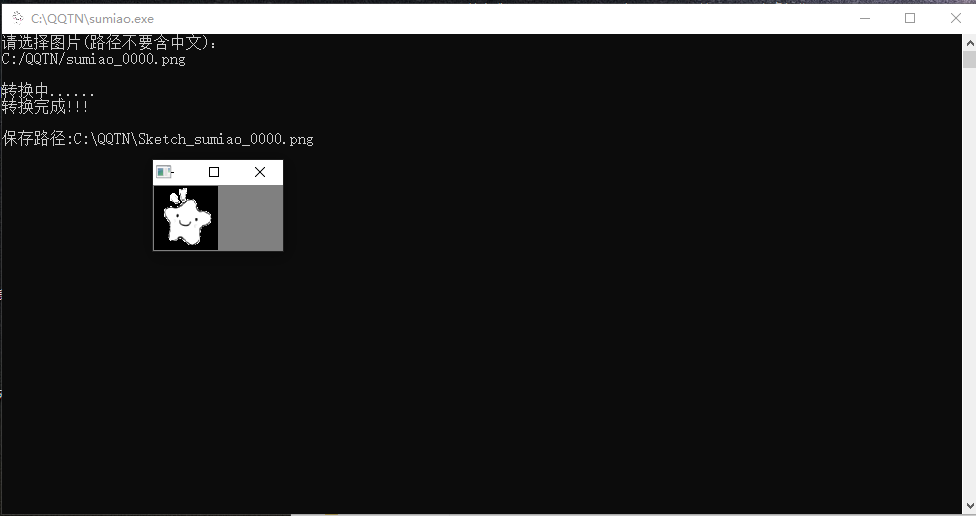The height and width of the screenshot is (516, 976).
Task: Click the small preview window's app icon
Action: [163, 172]
